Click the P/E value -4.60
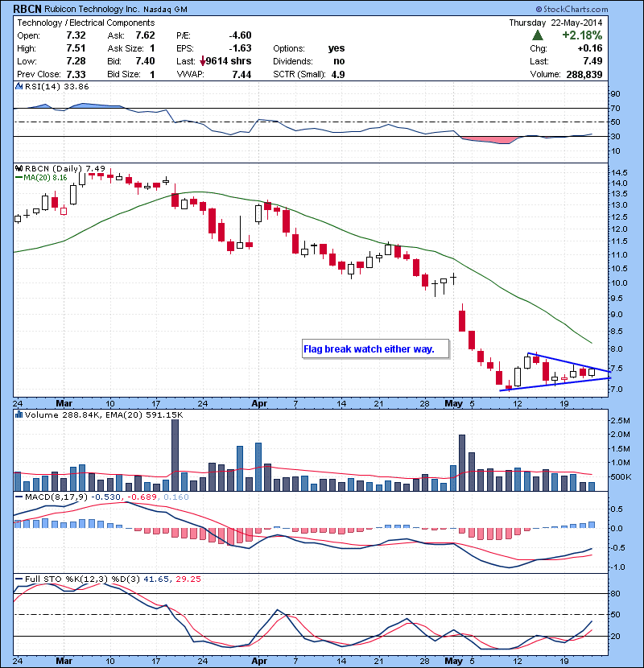This screenshot has width=644, height=668. coord(241,35)
